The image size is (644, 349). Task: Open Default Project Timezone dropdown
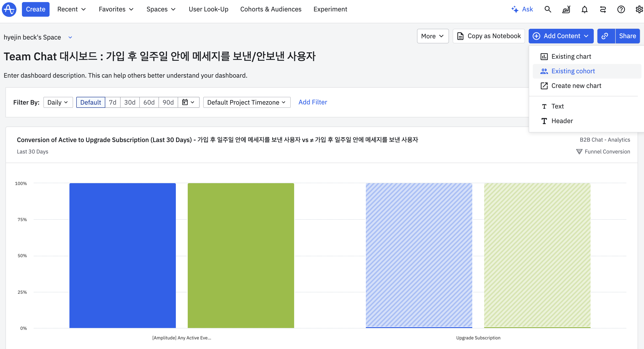[x=246, y=102]
